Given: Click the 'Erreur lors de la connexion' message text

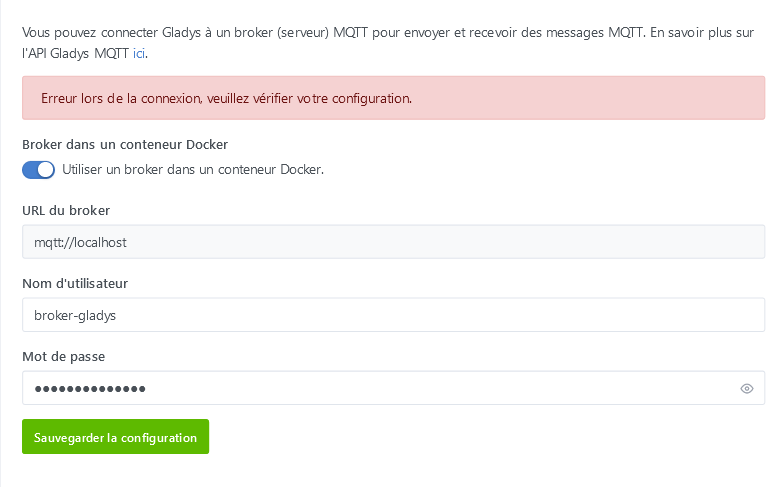Looking at the screenshot, I should [226, 100].
